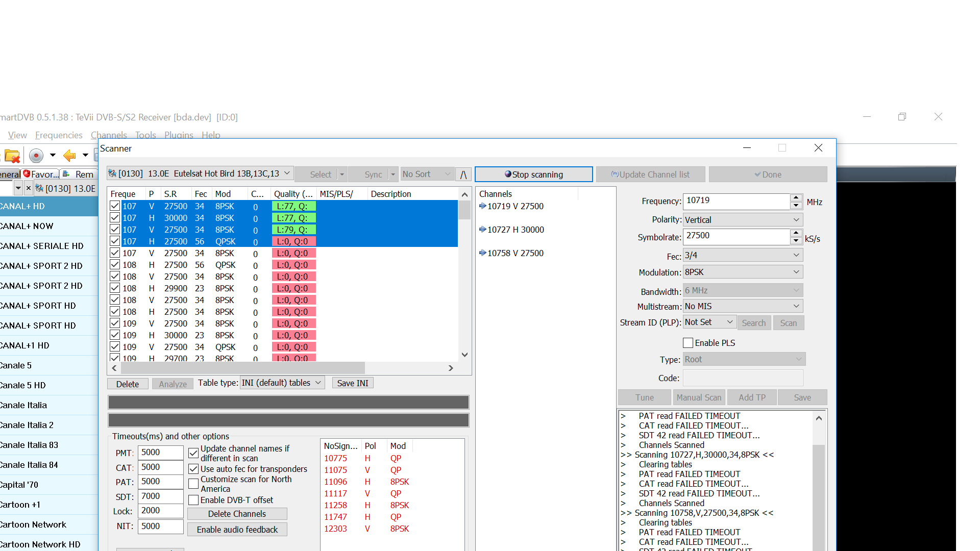Uncheck the first 107 V 27500 transponder
Screen dimensions: 980x551
click(x=115, y=206)
